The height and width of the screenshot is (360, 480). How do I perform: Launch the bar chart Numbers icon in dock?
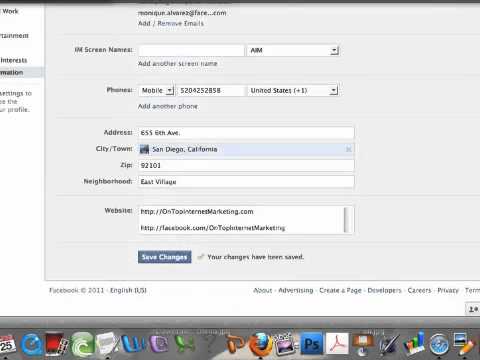(413, 343)
